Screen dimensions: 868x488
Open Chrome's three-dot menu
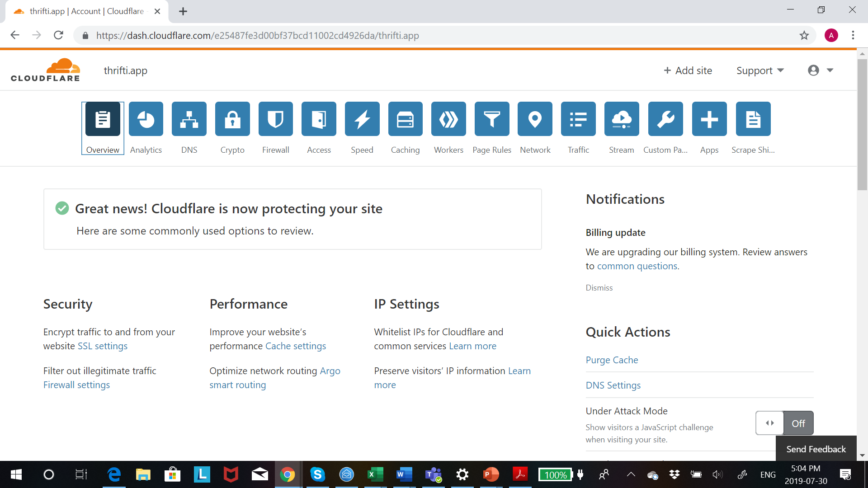(853, 35)
